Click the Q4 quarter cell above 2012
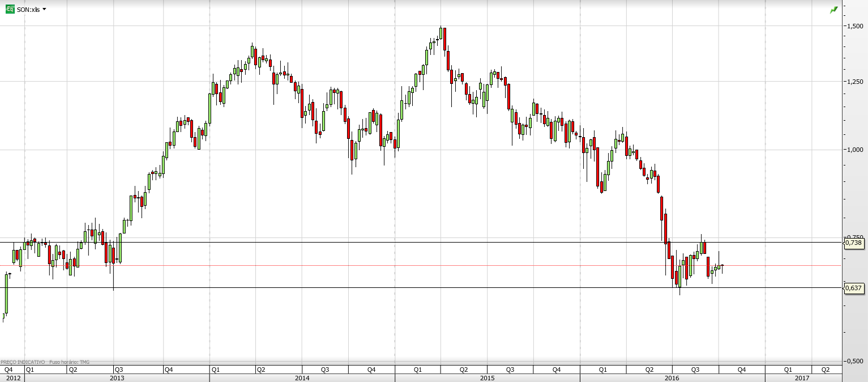This screenshot has height=382, width=868. point(12,370)
